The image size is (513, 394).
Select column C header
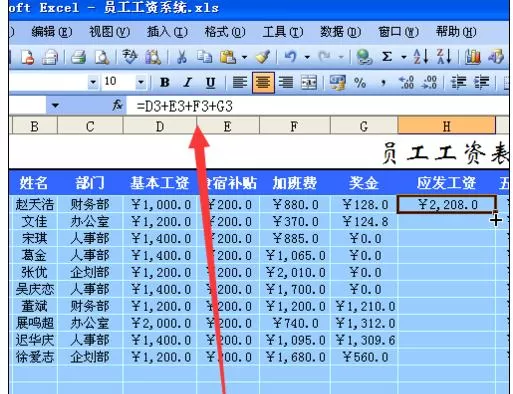(x=90, y=126)
